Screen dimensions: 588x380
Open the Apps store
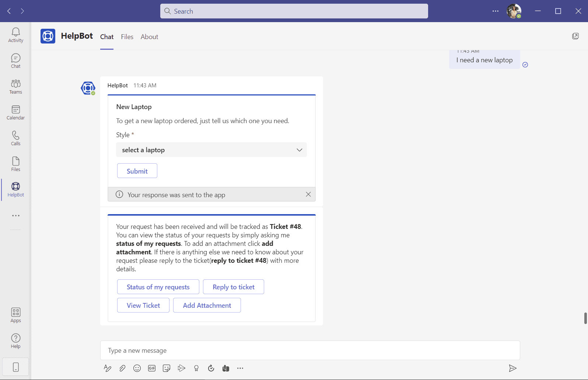tap(15, 315)
